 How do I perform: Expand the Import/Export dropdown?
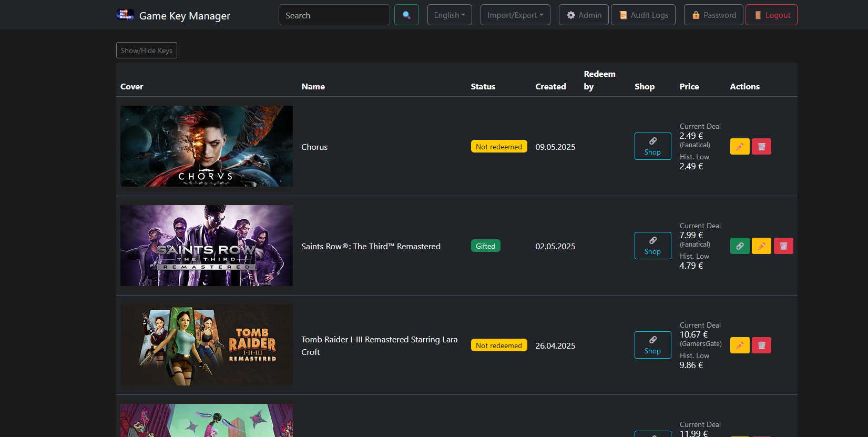click(x=515, y=15)
